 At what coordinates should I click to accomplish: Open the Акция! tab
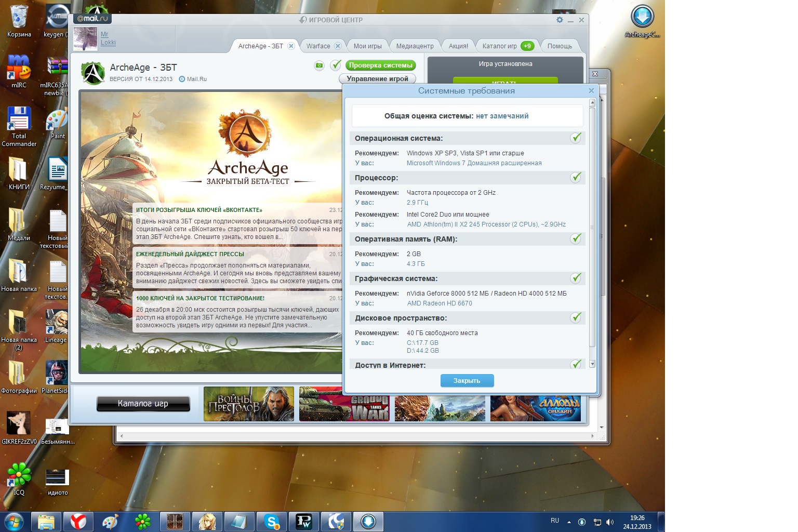(x=458, y=46)
